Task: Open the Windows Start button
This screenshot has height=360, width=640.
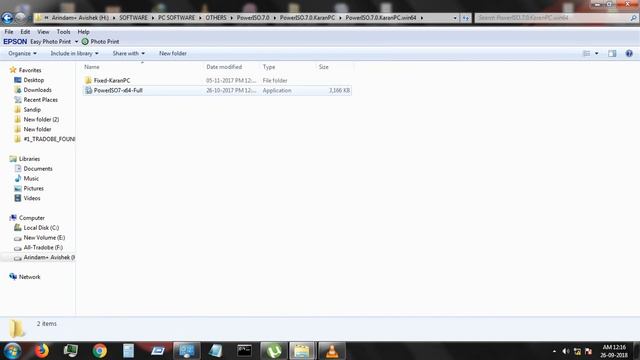Action: tap(12, 351)
